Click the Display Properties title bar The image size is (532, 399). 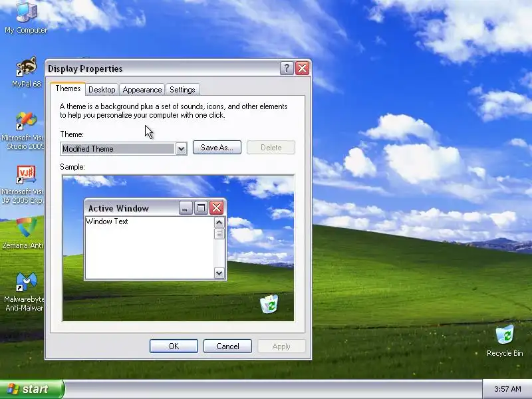178,68
